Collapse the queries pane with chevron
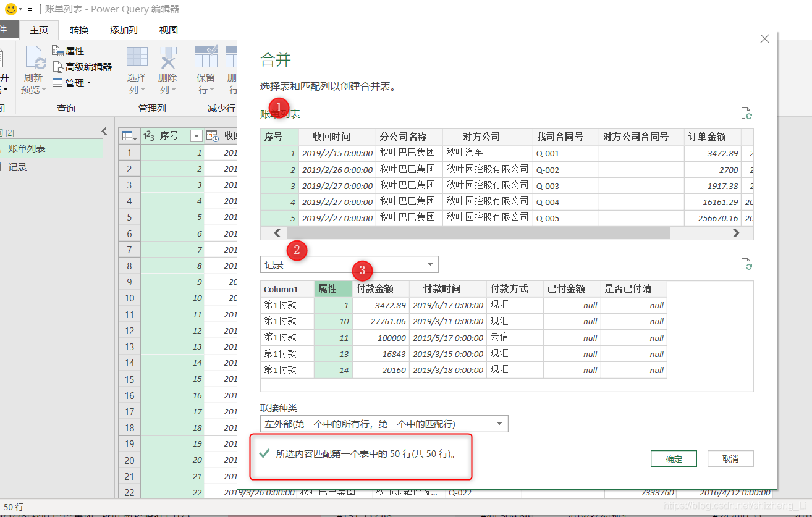812x517 pixels. coord(104,132)
